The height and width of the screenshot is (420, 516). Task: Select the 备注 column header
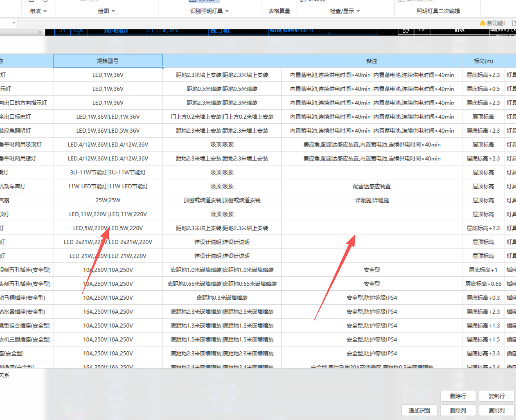(372, 61)
